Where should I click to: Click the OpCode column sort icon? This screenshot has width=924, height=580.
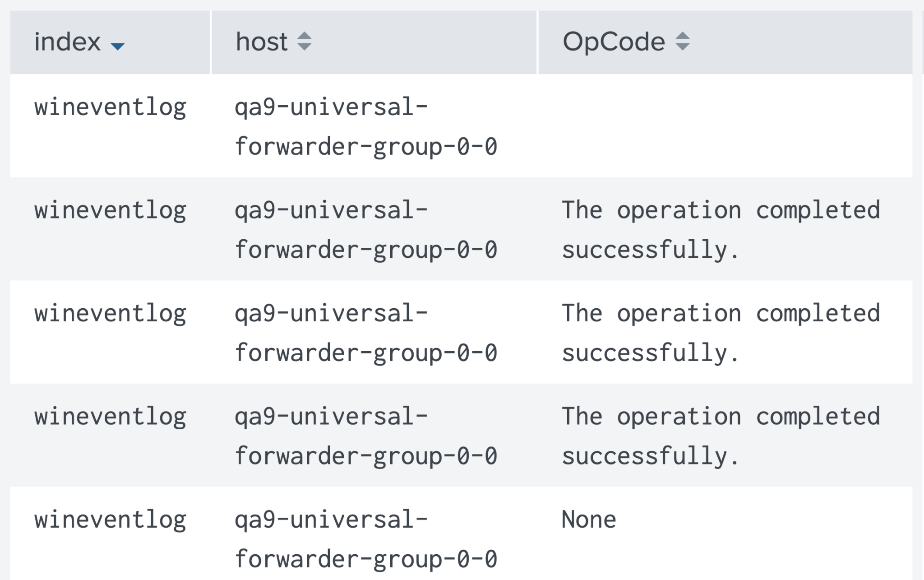pyautogui.click(x=683, y=42)
